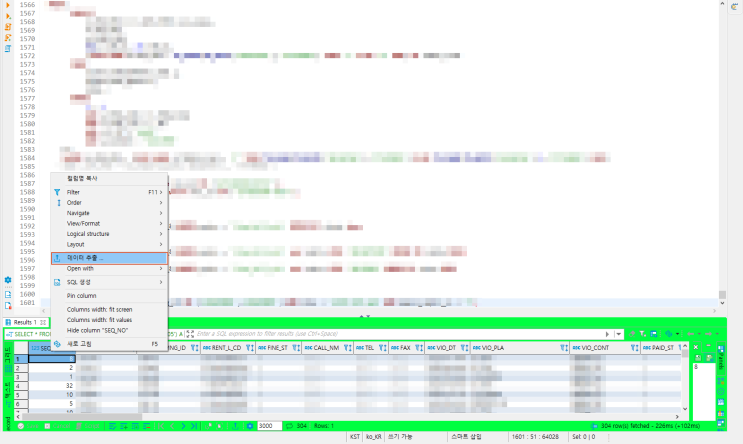The height and width of the screenshot is (444, 743).
Task: Expand the Order submenu
Action: [109, 203]
